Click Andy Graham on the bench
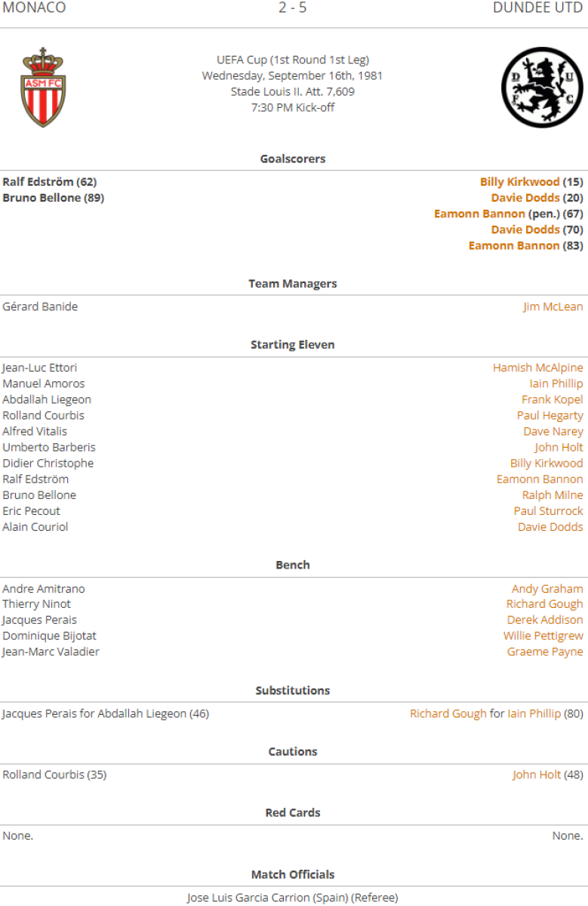The image size is (588, 906). coord(546,588)
